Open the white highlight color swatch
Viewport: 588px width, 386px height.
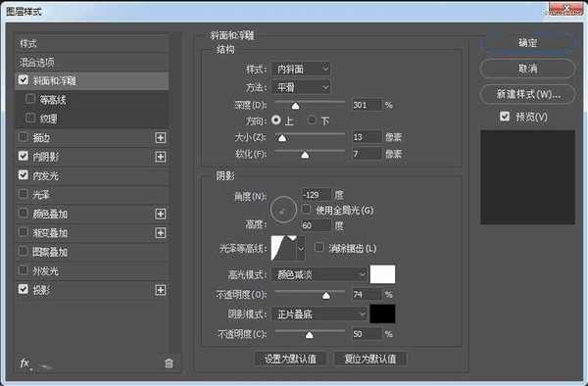[382, 274]
